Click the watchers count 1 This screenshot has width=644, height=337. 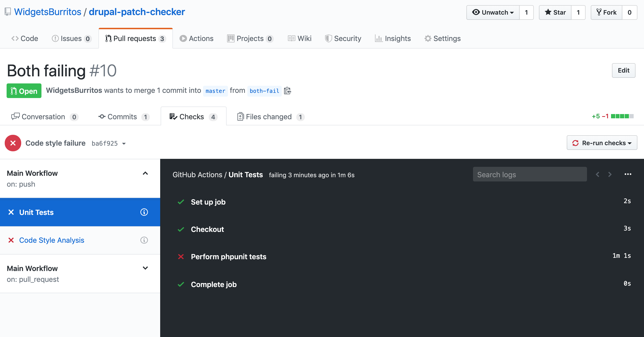pyautogui.click(x=526, y=12)
